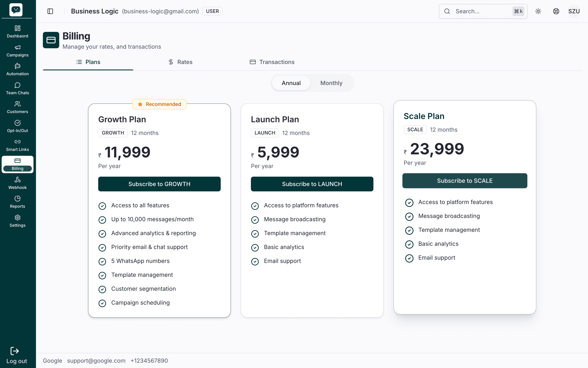588x368 pixels.
Task: Open Automation from the sidebar
Action: [18, 70]
